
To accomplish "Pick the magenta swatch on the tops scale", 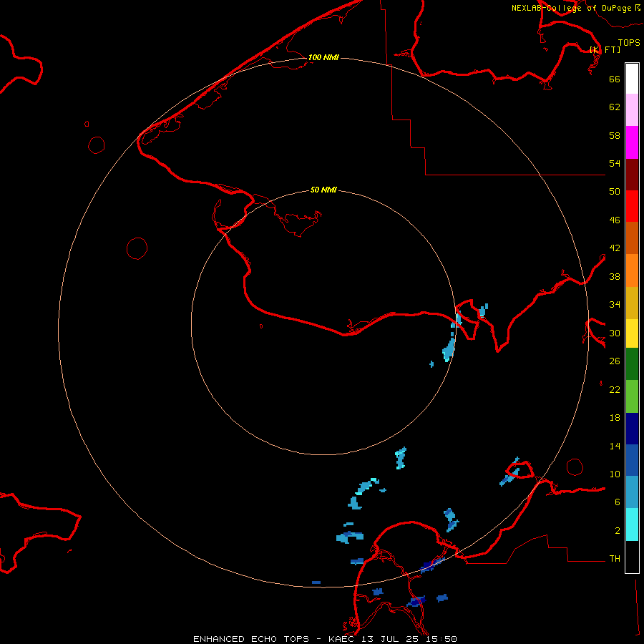I will [632, 142].
